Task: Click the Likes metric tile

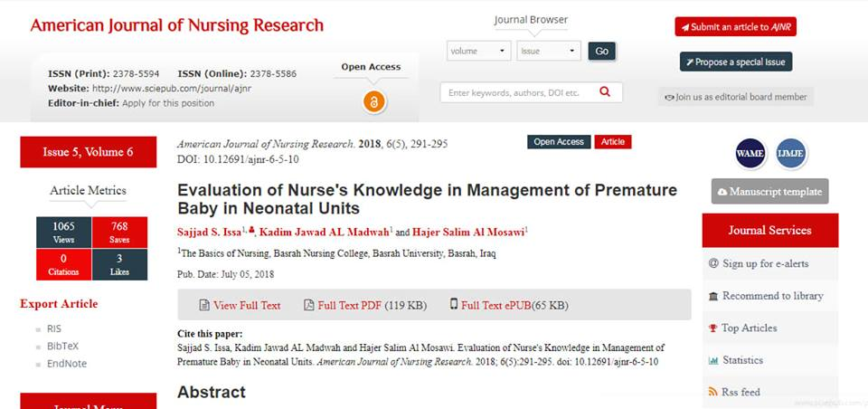Action: [x=119, y=264]
